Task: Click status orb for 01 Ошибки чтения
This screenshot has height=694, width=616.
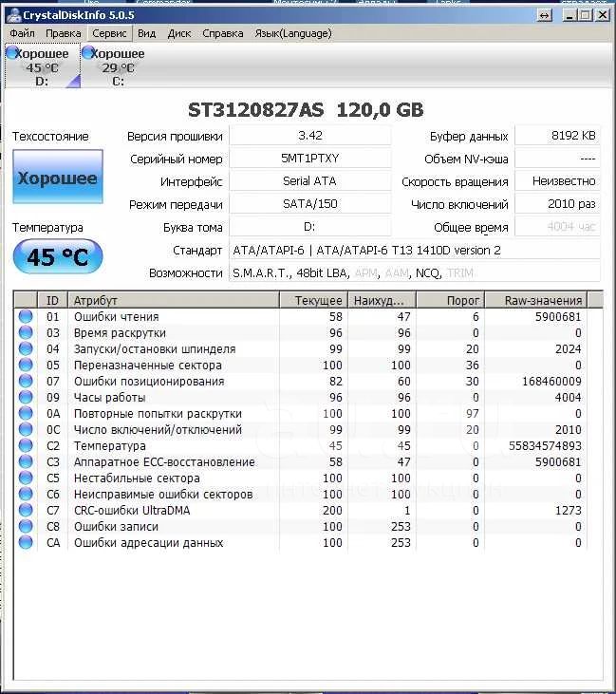Action: pyautogui.click(x=26, y=316)
